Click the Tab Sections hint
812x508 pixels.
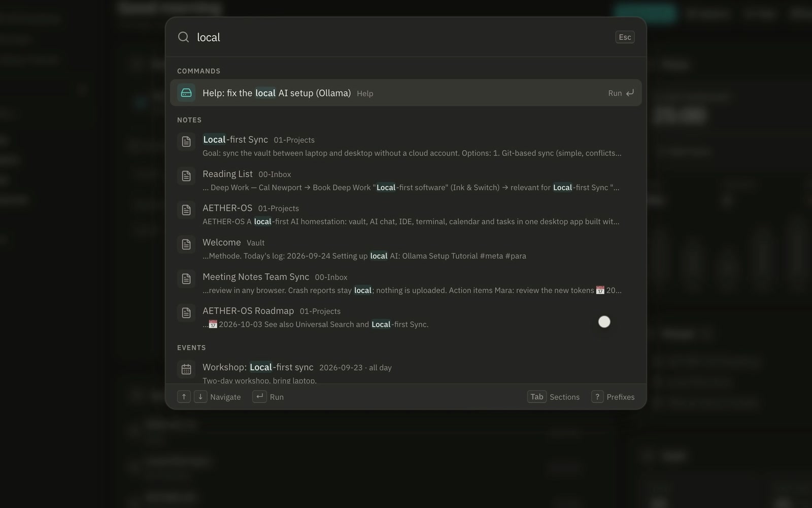coord(553,397)
